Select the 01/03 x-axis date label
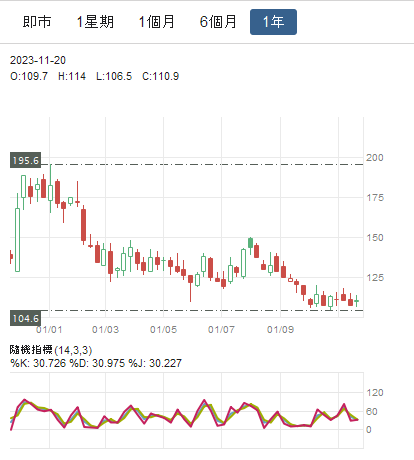Viewport: 414px width, 460px height. tap(105, 330)
